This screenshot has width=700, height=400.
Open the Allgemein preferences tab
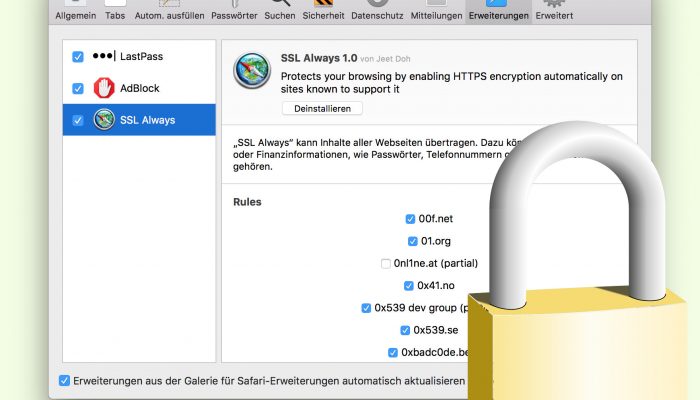(75, 11)
